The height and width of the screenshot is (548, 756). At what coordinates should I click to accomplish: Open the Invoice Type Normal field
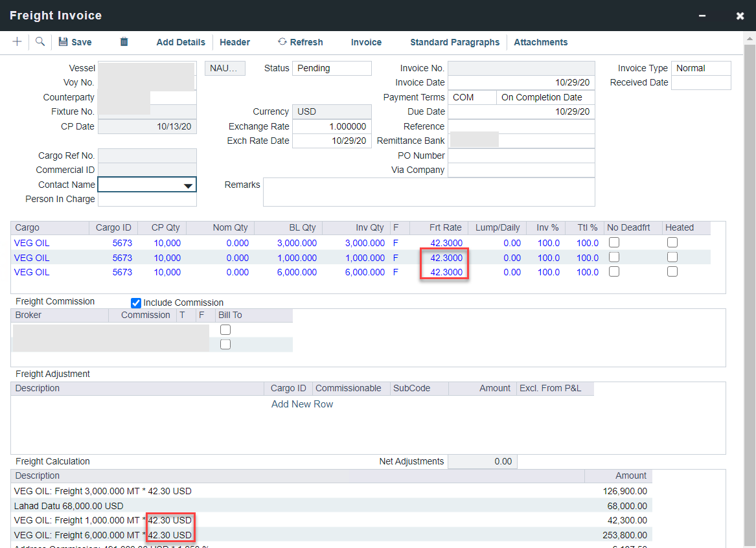tap(701, 68)
